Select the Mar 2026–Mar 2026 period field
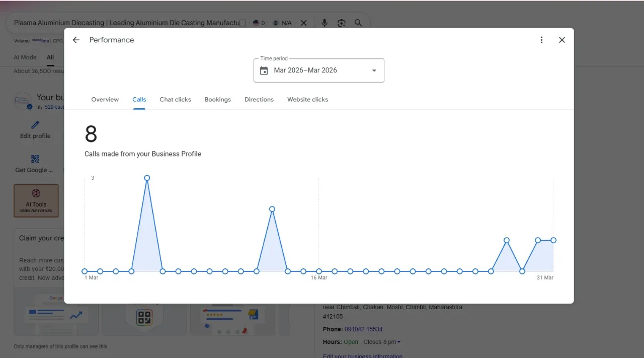Image resolution: width=644 pixels, height=358 pixels. [319, 70]
